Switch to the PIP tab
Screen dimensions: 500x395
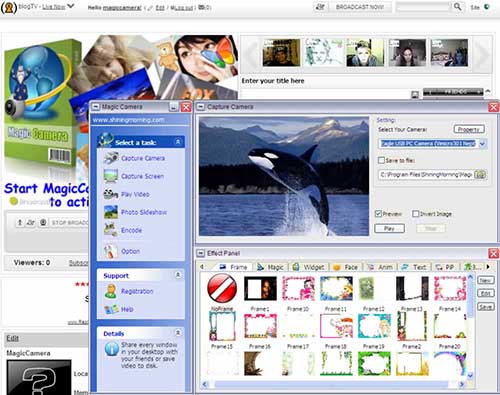click(445, 267)
